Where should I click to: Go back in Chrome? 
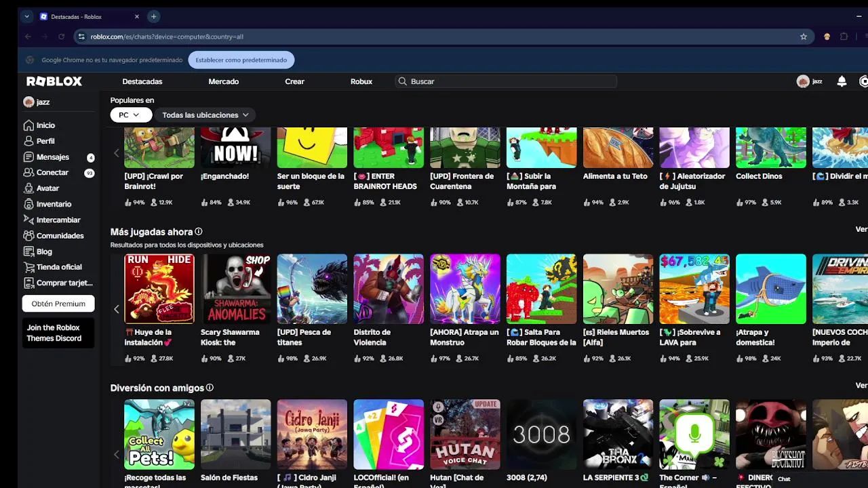coord(28,37)
